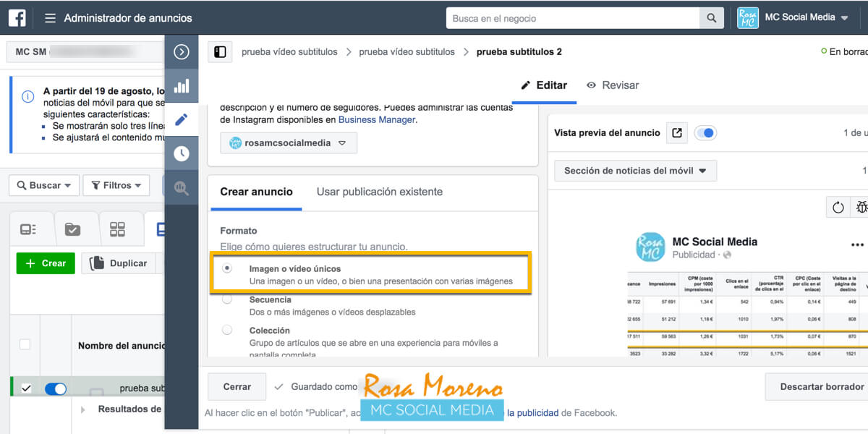The height and width of the screenshot is (434, 868).
Task: Choose the 'Imagen o vídeo únicos' radio option
Action: (227, 268)
